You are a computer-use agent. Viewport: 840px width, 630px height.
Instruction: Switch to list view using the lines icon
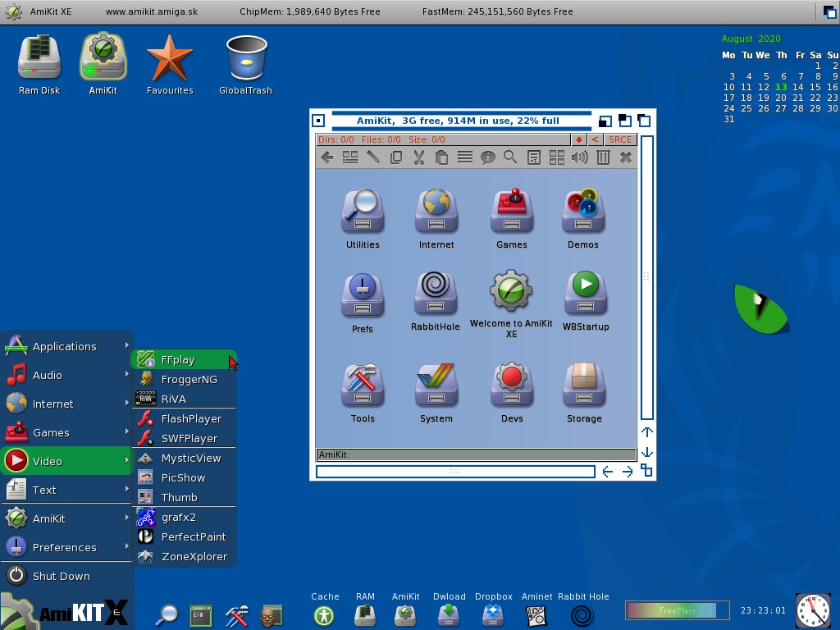coord(464,157)
